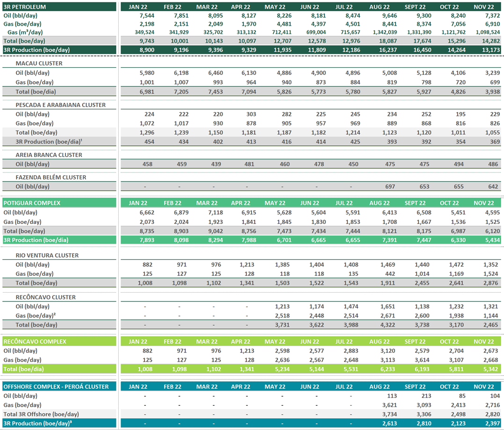Click the FAZENDA BELÉM CLUSTER label
The height and width of the screenshot is (430, 504).
51,178
